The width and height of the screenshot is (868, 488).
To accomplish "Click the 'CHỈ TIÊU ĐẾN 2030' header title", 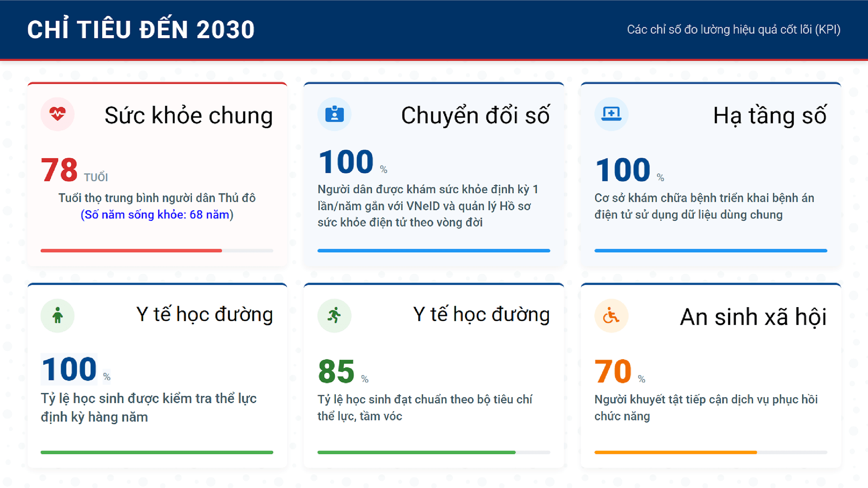I will [141, 30].
